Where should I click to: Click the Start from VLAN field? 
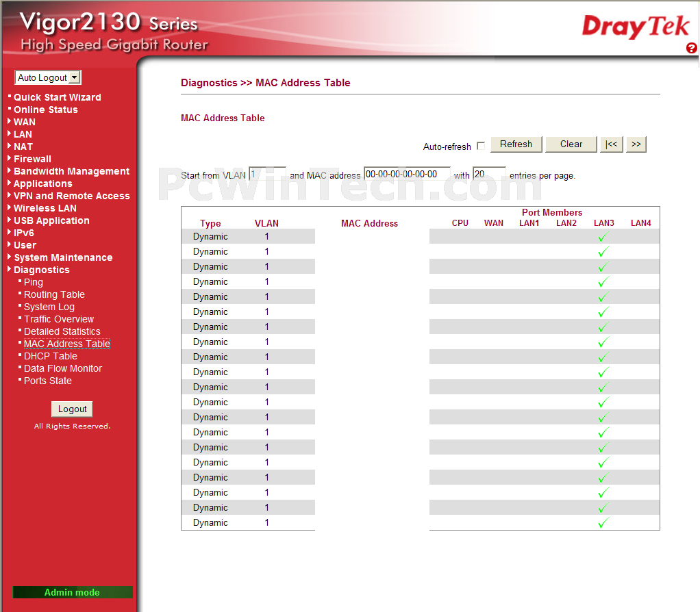[267, 174]
